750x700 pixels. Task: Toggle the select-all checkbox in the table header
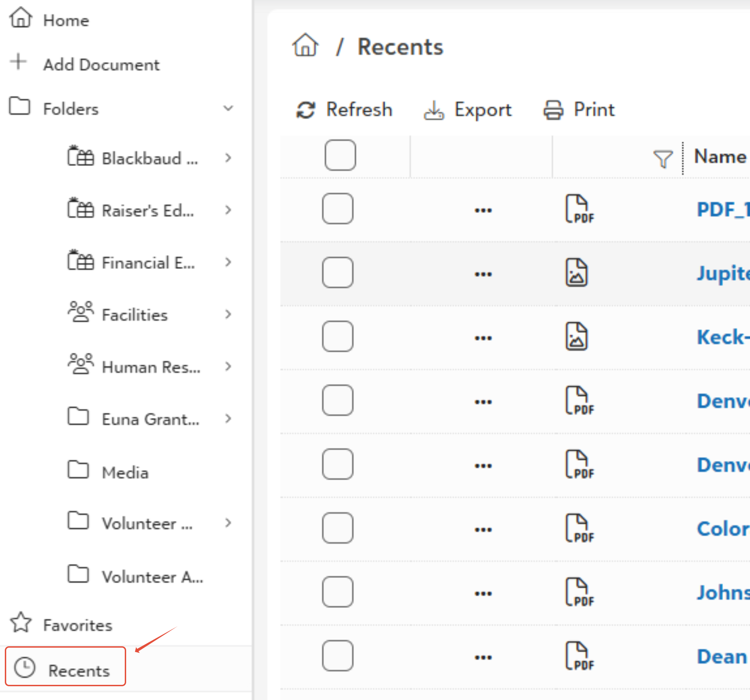[340, 155]
